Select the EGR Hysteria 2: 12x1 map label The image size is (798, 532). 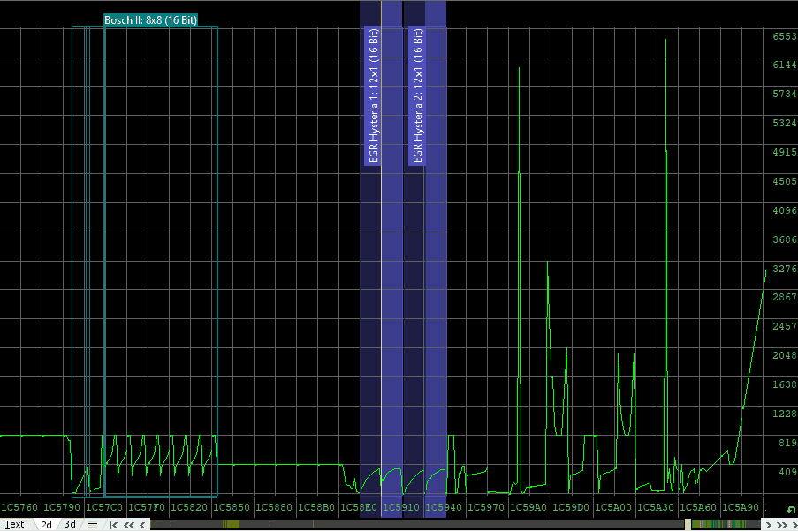click(417, 97)
